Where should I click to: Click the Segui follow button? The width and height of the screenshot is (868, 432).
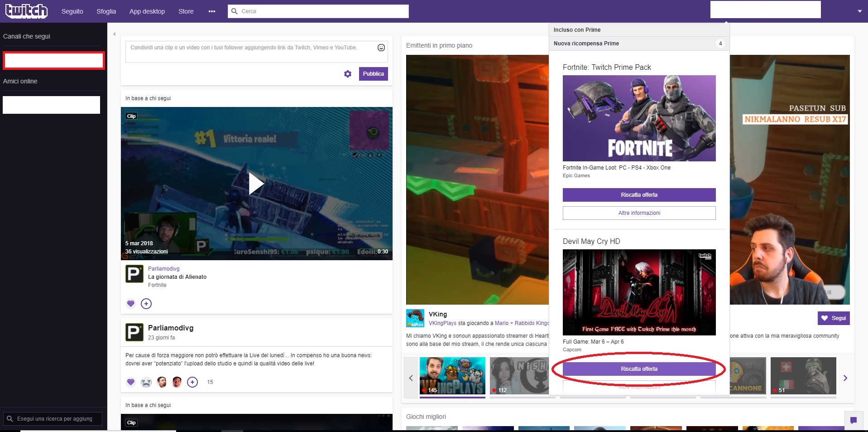[x=834, y=318]
